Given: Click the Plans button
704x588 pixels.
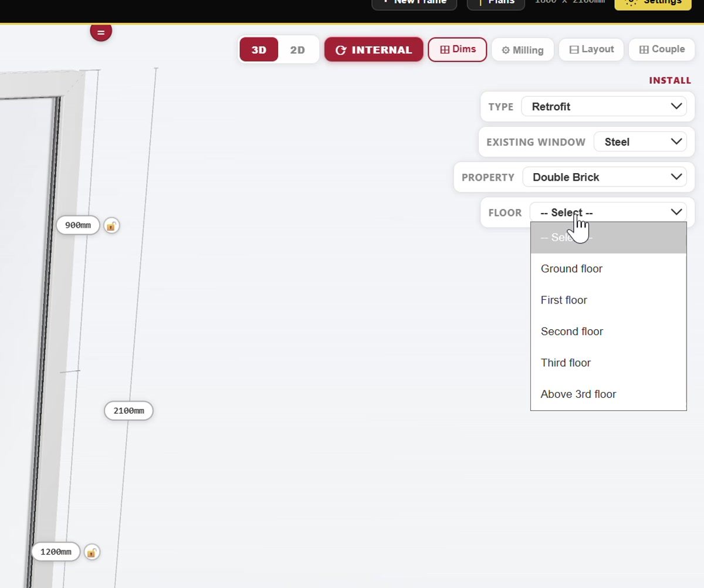Looking at the screenshot, I should tap(496, 3).
